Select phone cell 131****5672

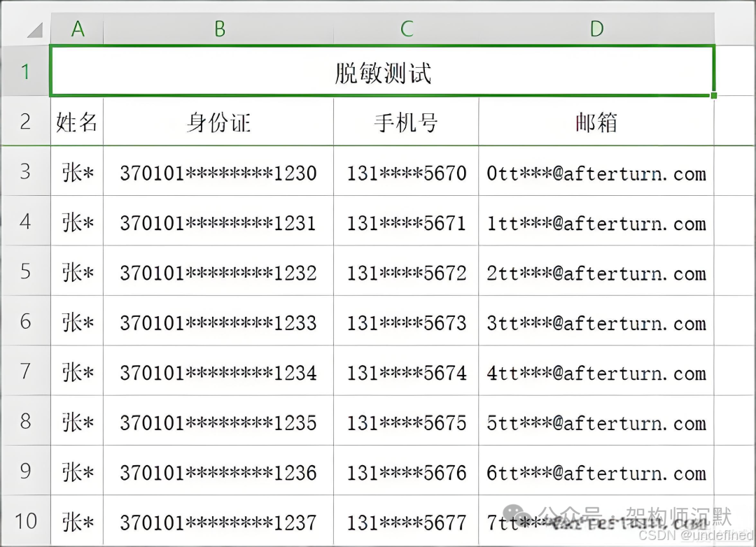click(406, 271)
